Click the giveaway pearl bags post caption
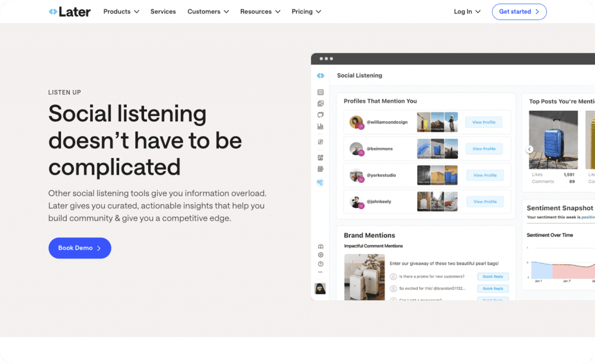 coord(444,264)
